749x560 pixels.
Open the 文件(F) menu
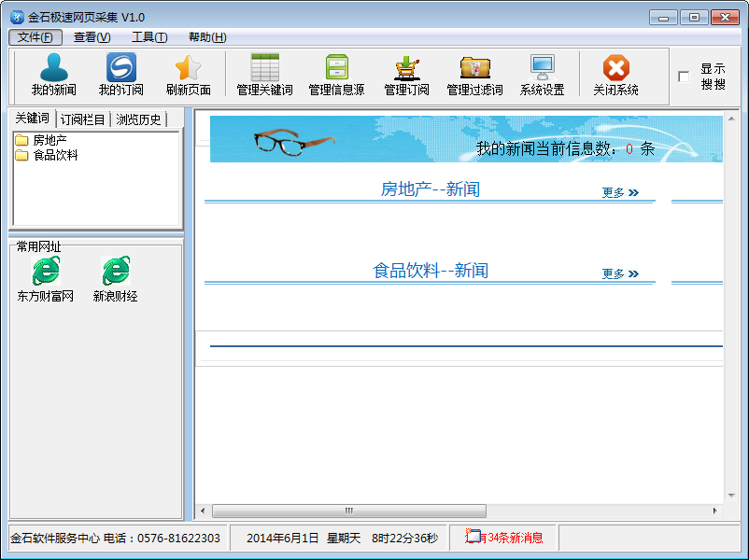tap(35, 37)
